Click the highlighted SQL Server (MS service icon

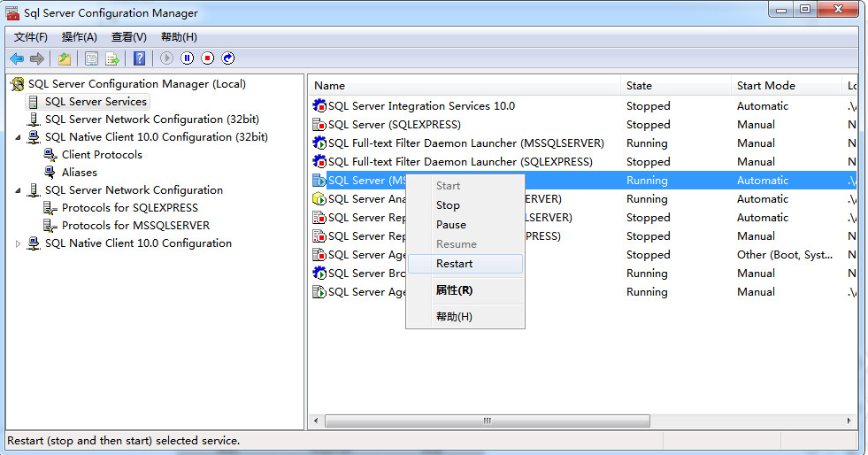(319, 181)
